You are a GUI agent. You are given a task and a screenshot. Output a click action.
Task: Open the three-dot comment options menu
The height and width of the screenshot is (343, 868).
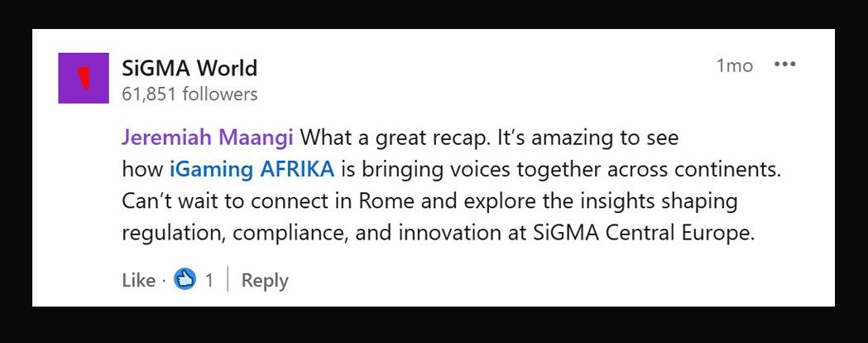784,65
